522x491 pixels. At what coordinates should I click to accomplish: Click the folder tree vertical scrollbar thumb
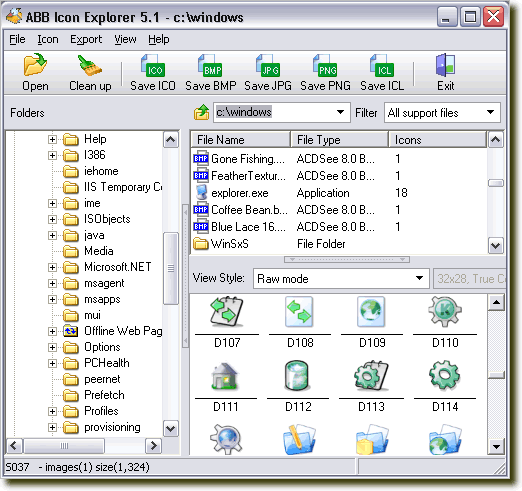171,268
